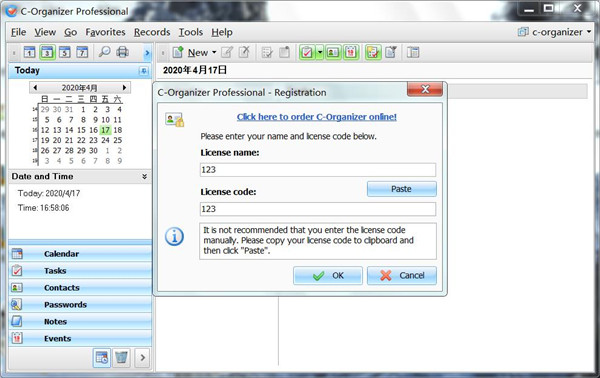Click the blue information icon

(174, 236)
